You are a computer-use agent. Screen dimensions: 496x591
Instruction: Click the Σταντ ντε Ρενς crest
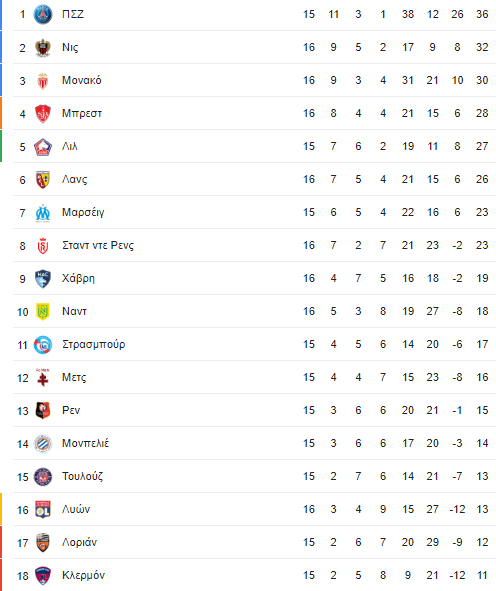tap(43, 246)
